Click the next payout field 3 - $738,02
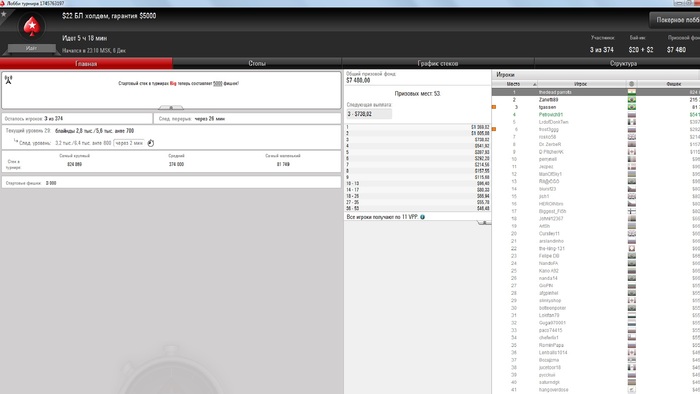Viewport: 700px width, 394px height. click(369, 114)
